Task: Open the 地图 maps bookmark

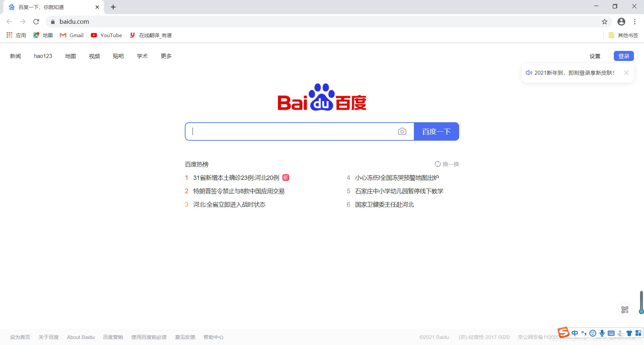Action: pyautogui.click(x=43, y=35)
